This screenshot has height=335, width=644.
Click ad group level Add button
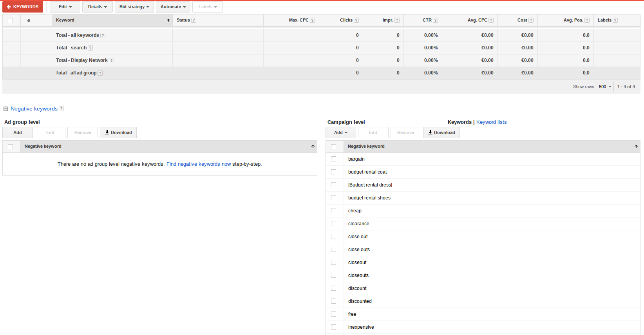pos(18,133)
